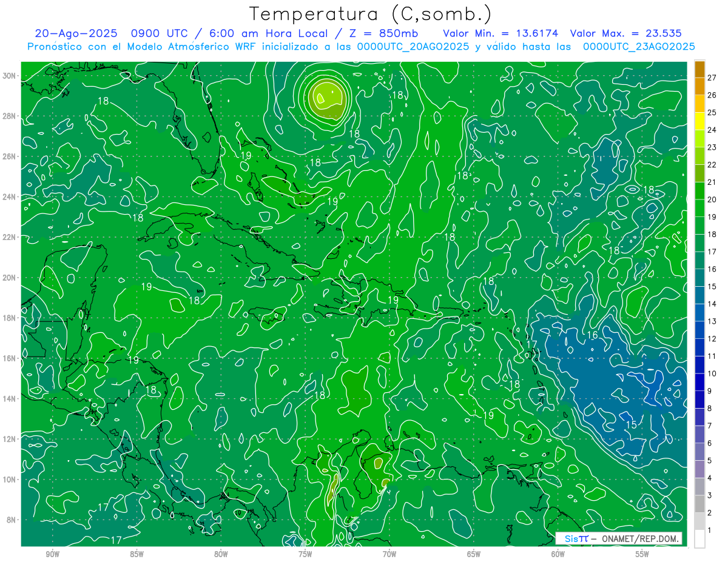Click the orange swatch between 26 and 27

click(699, 86)
